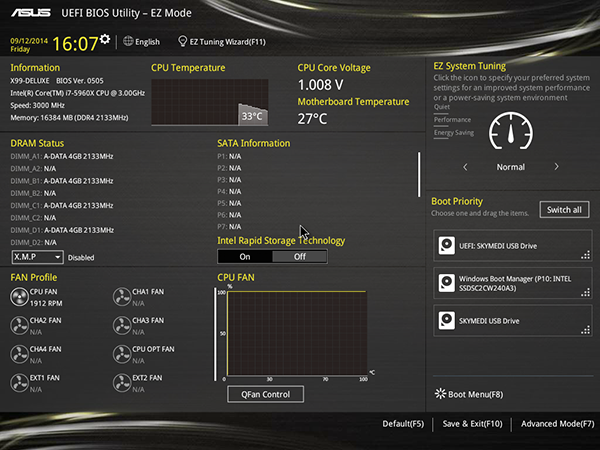Click the 1912 RPM fan speed

[46, 303]
